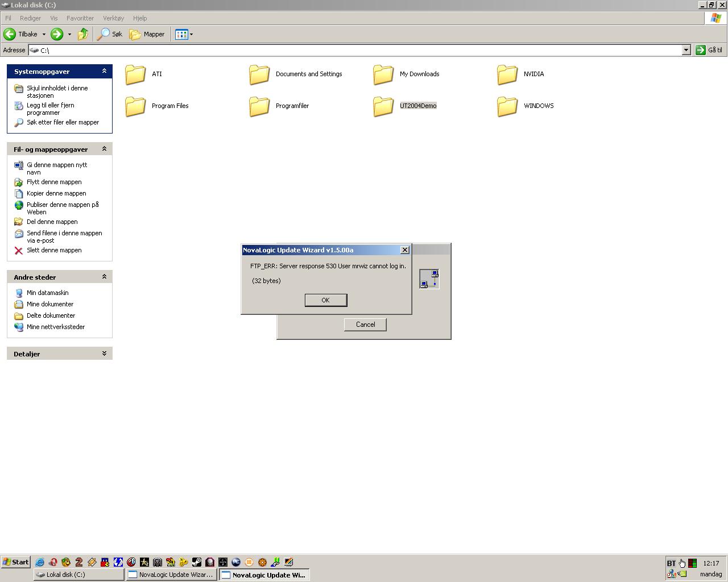Click the Tilbake back arrow icon
Screen dimensions: 728x582
(x=10, y=34)
